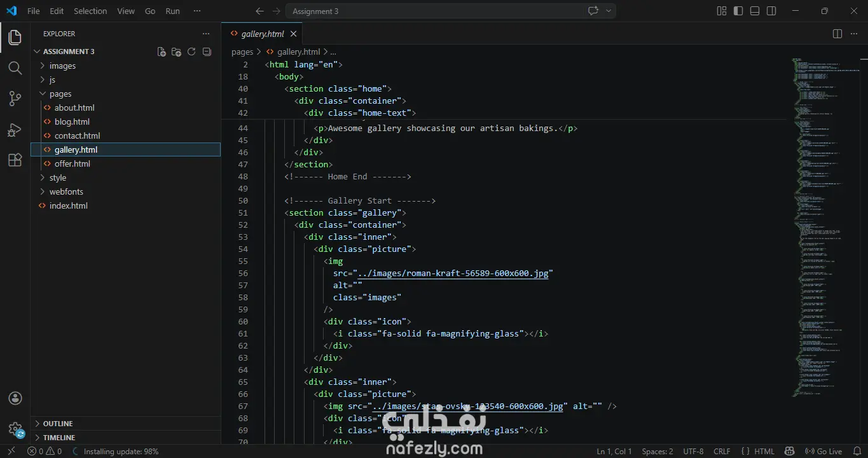The height and width of the screenshot is (458, 868).
Task: Open the Search view in activity bar
Action: click(x=15, y=67)
